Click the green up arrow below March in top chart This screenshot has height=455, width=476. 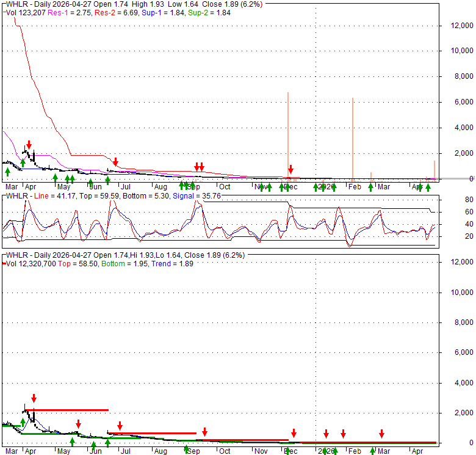click(x=7, y=172)
